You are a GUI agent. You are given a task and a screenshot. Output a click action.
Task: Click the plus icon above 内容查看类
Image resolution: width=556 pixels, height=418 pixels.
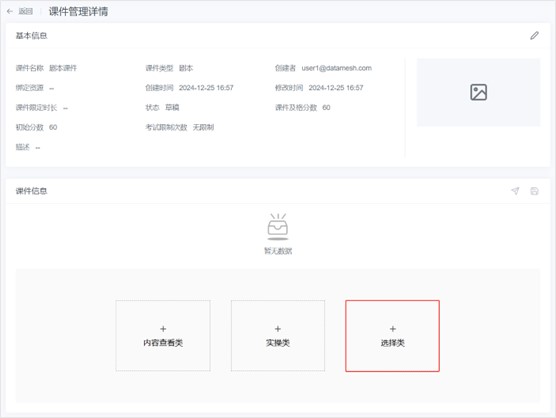click(163, 329)
